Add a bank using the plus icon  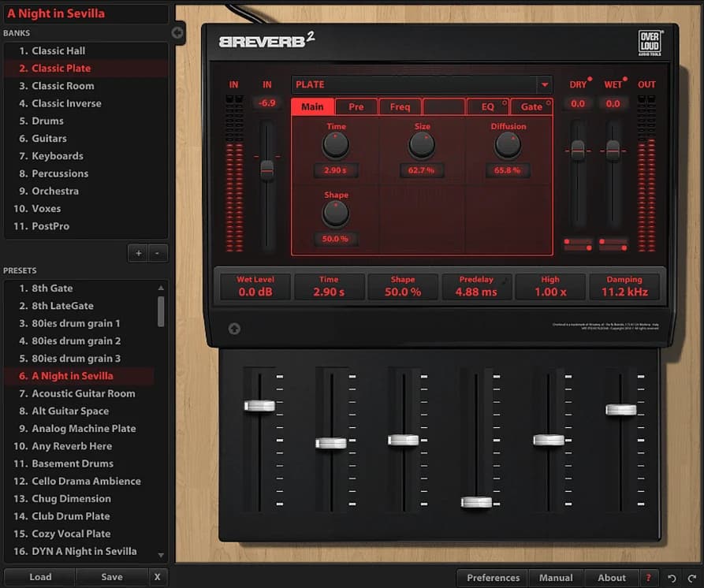pyautogui.click(x=138, y=253)
